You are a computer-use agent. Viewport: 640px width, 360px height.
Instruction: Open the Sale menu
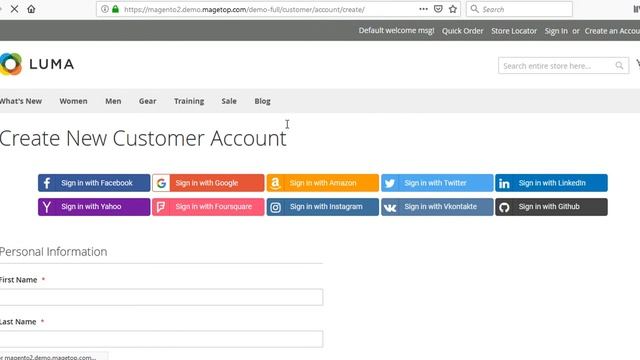(229, 101)
